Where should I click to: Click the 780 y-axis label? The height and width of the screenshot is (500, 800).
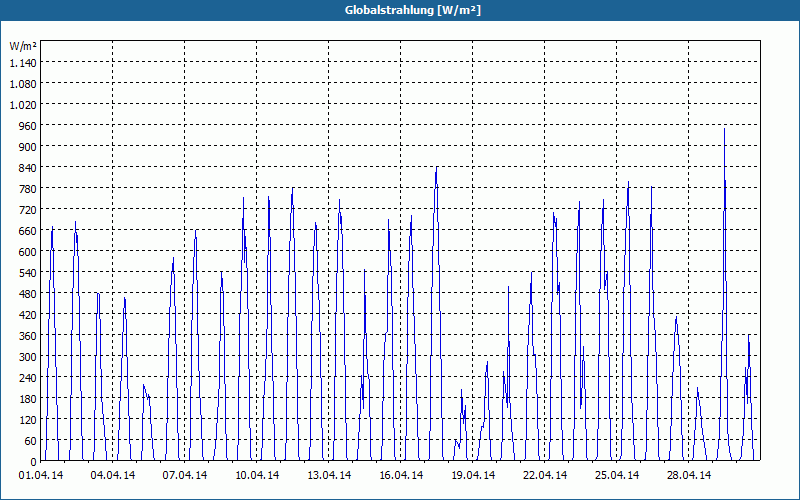[x=28, y=188]
